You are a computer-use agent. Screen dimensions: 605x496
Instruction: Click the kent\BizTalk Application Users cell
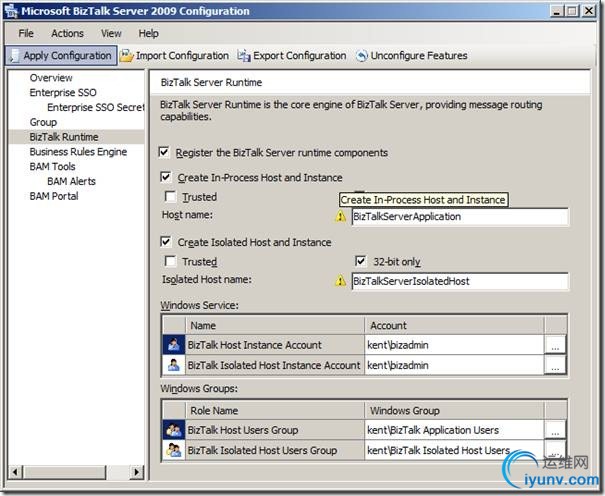454,430
